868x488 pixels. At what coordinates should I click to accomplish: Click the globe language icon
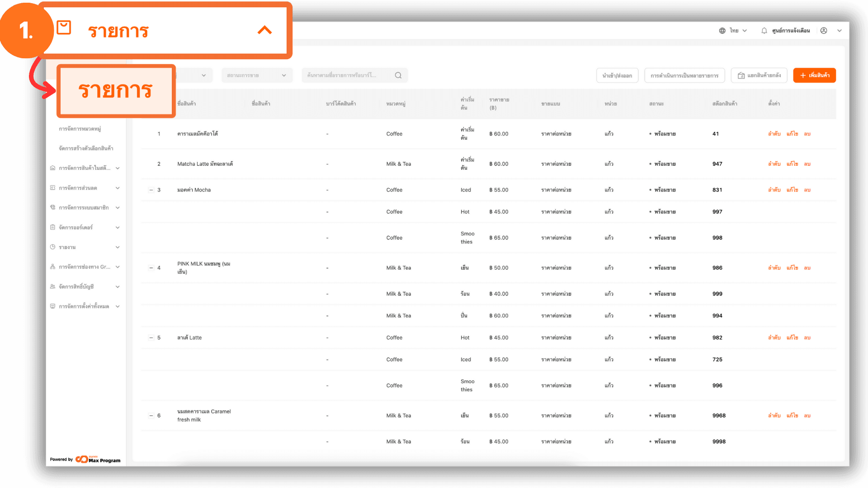pos(722,31)
